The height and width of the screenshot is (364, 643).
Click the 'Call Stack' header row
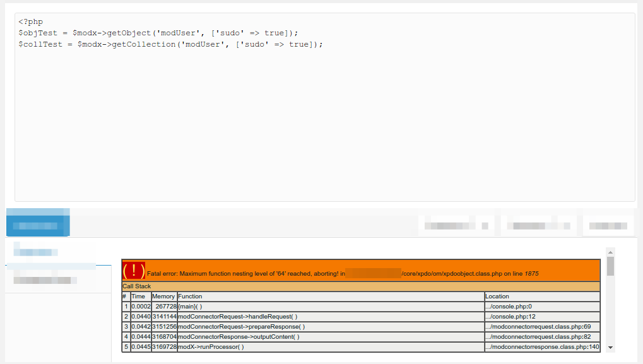point(361,286)
